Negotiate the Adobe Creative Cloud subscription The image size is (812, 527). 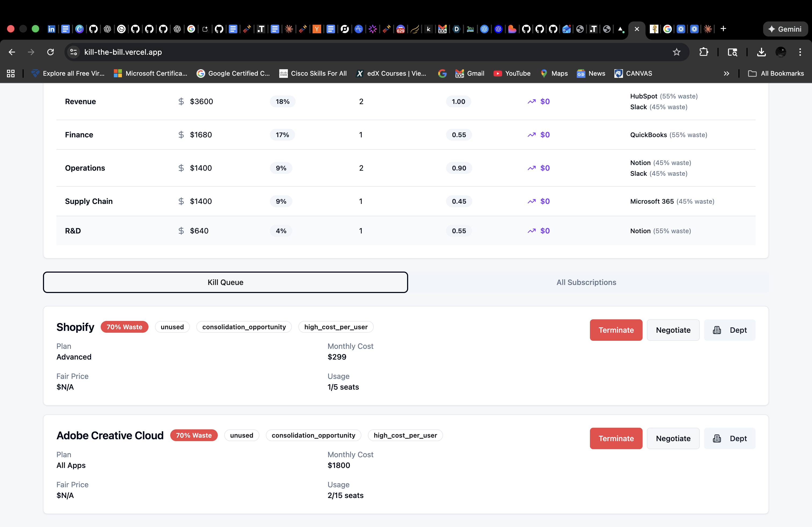pyautogui.click(x=673, y=438)
